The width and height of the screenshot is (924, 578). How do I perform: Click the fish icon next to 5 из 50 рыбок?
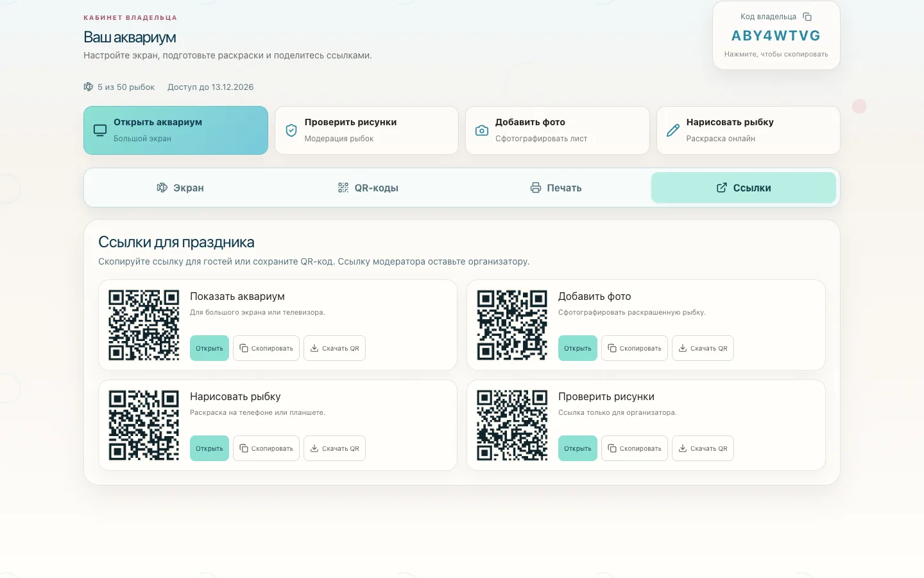89,87
